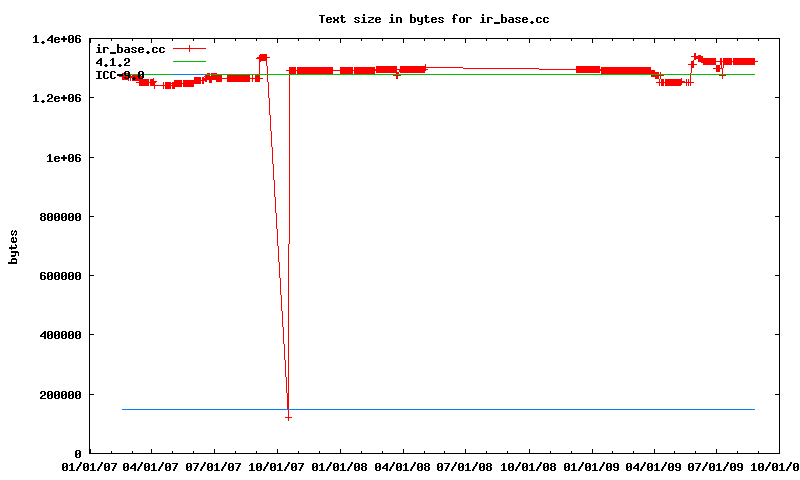Click blue legend line sample beside 4.1.2
This screenshot has height=480, width=800.
(188, 62)
